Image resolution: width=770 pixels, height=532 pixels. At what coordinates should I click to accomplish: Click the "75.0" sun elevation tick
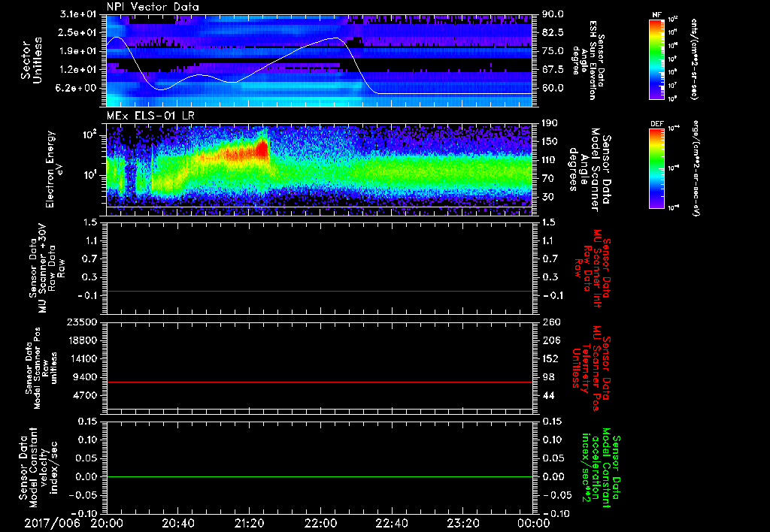coord(553,51)
